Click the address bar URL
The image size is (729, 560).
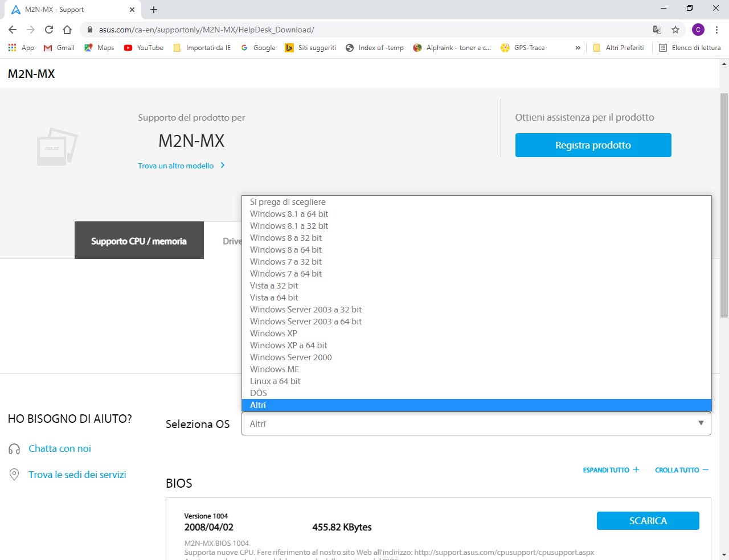[x=206, y=30]
